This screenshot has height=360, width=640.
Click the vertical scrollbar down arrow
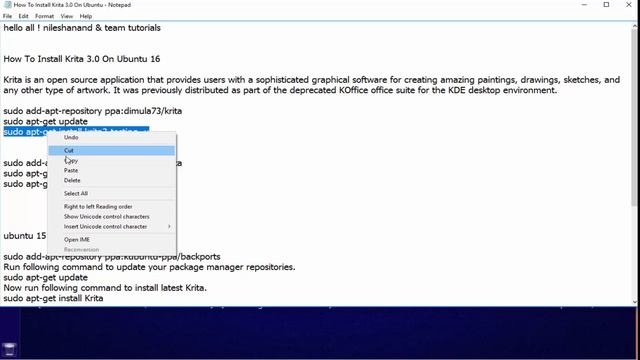[635, 302]
